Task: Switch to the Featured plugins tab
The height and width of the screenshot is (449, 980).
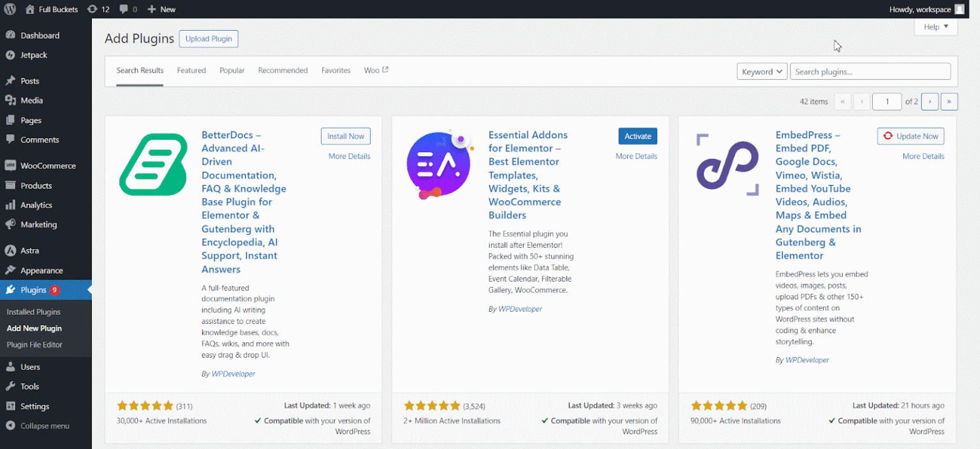Action: click(x=191, y=70)
